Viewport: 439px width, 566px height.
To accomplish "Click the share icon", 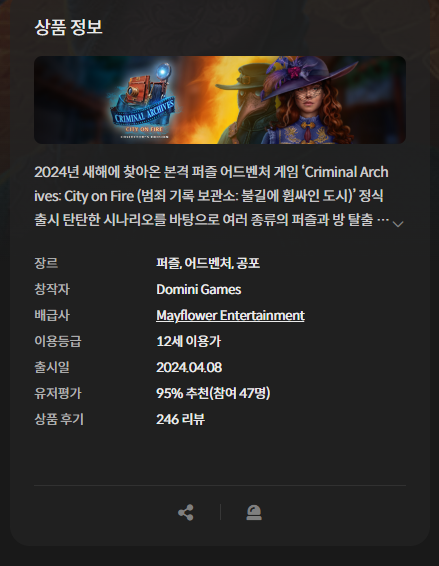I will pos(186,512).
